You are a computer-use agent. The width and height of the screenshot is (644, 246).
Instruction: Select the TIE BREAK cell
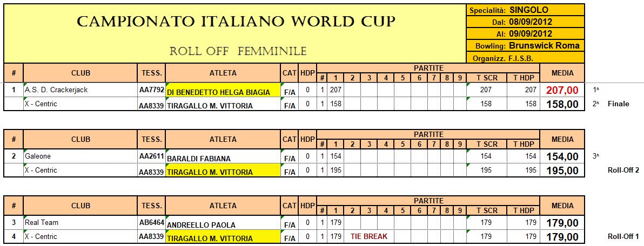click(368, 237)
